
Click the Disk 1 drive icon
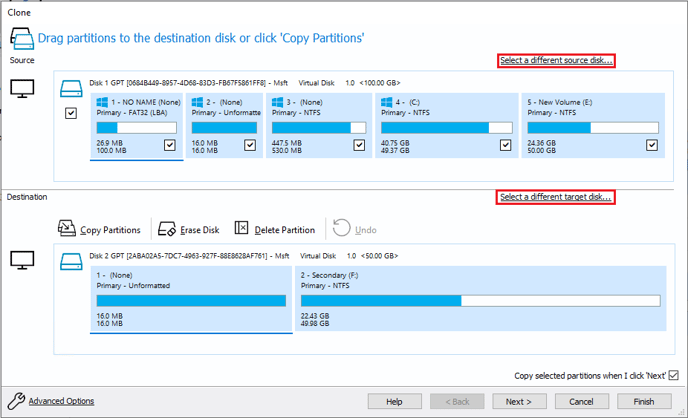pos(71,88)
